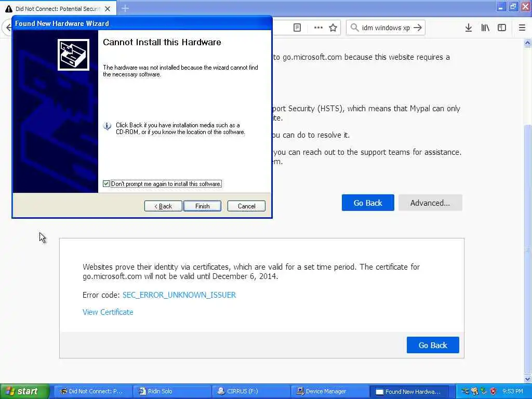Submit search with arrow in search box
Image resolution: width=532 pixels, height=399 pixels.
418,28
